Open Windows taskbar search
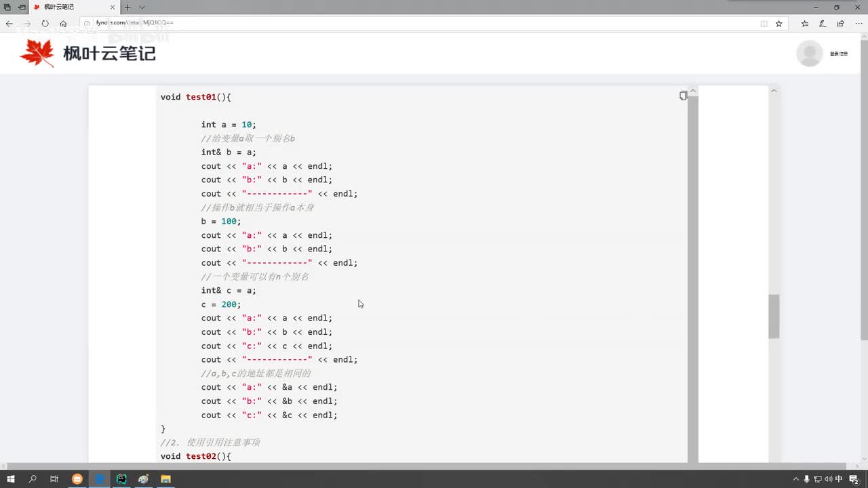Image resolution: width=868 pixels, height=488 pixels. point(33,479)
